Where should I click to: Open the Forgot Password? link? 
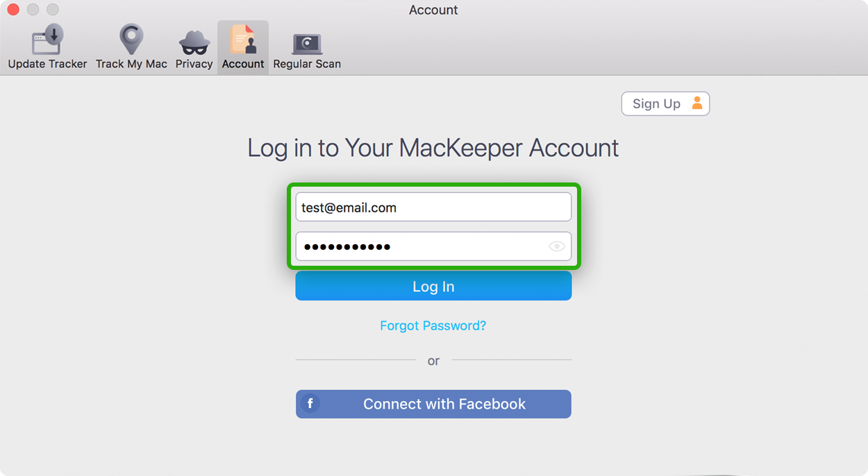click(433, 325)
